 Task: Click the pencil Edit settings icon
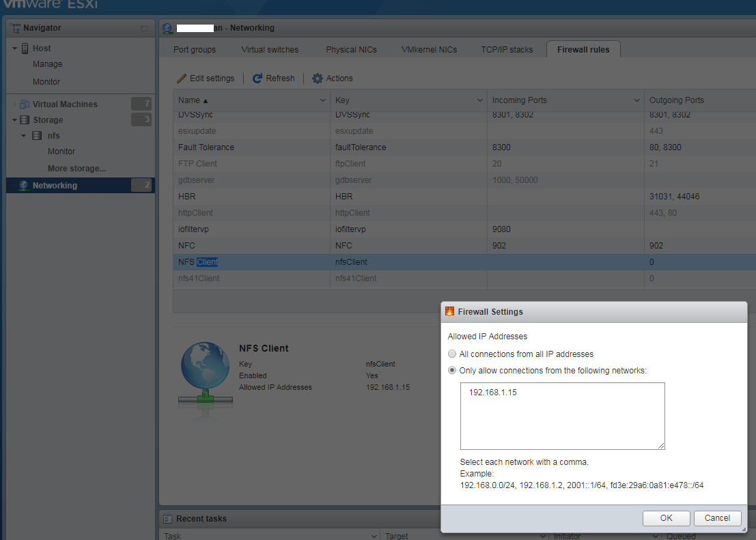click(181, 79)
